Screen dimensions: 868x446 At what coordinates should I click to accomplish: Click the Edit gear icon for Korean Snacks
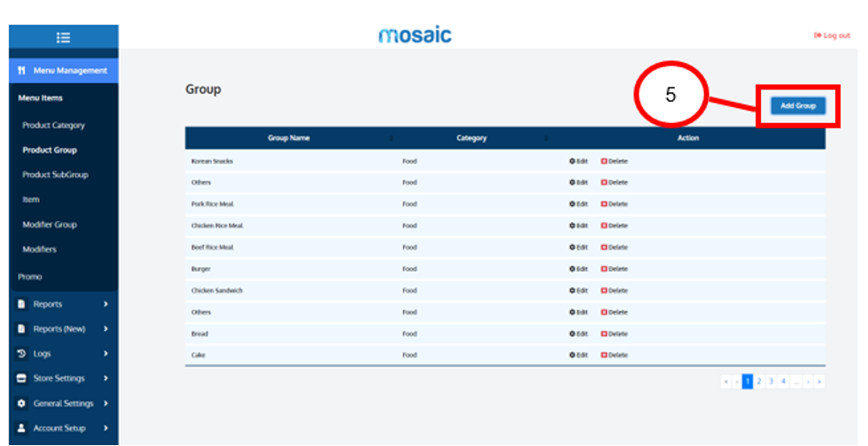[x=572, y=161]
